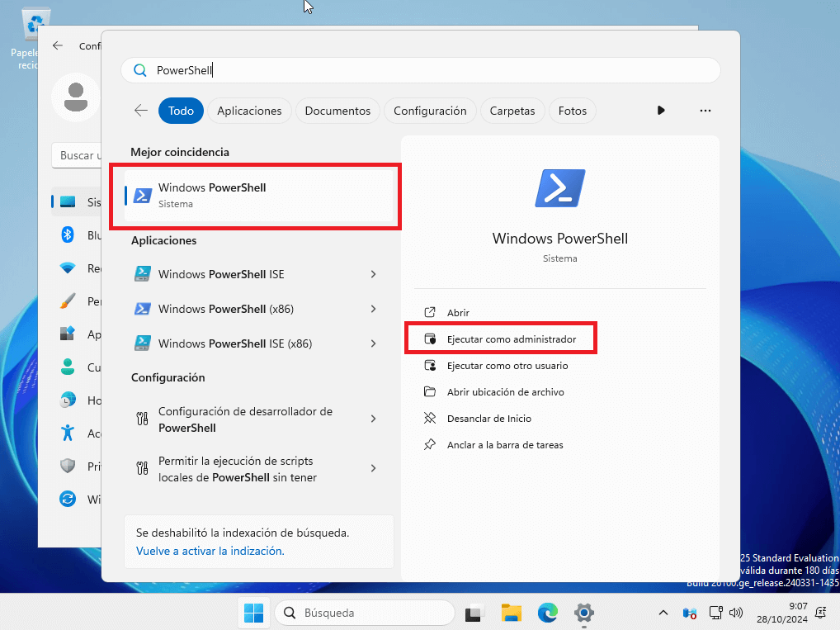Open the Windows PowerShell best match result
Viewport: 840px width, 630px height.
(258, 195)
